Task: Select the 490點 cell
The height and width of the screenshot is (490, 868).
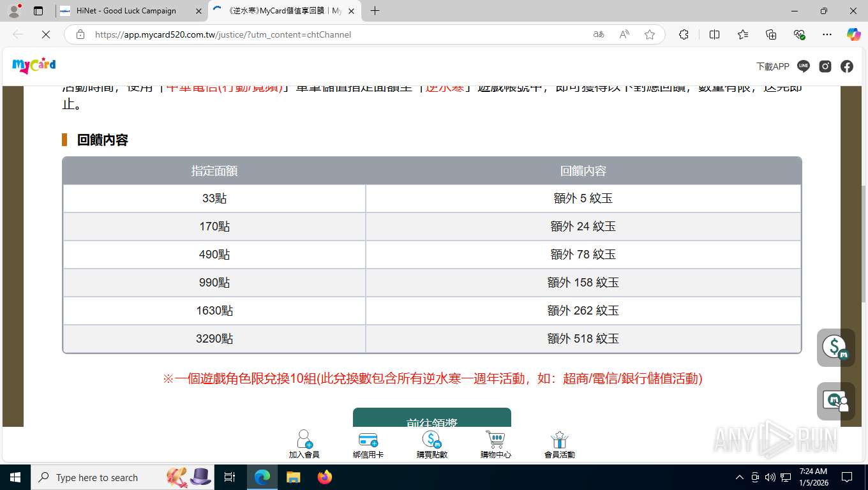Action: pos(214,255)
